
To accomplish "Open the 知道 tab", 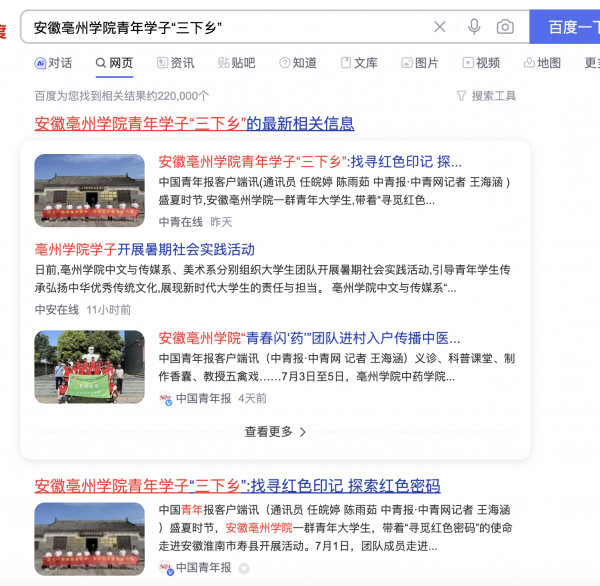I will point(298,63).
